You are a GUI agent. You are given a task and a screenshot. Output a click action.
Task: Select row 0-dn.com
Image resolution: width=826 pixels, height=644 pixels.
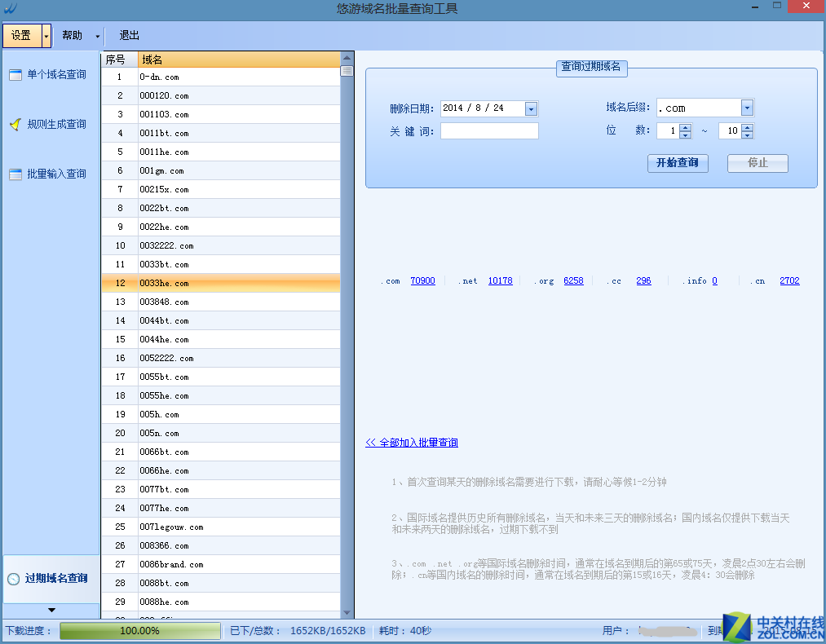pyautogui.click(x=221, y=77)
